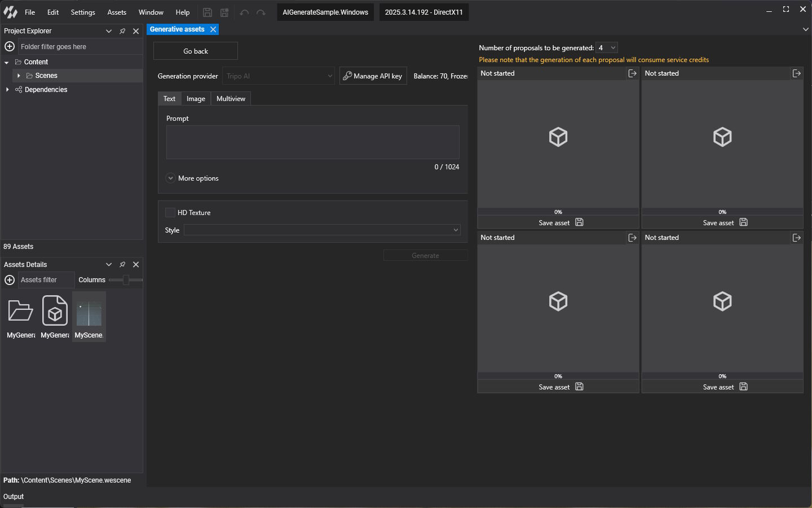Screen dimensions: 812x508
Task: Click the undo arrow in the toolbar
Action: [x=244, y=12]
